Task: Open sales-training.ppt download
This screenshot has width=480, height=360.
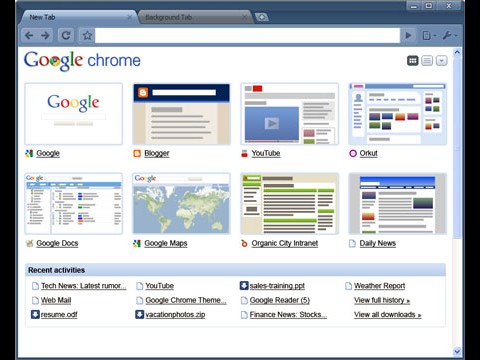Action: (277, 286)
